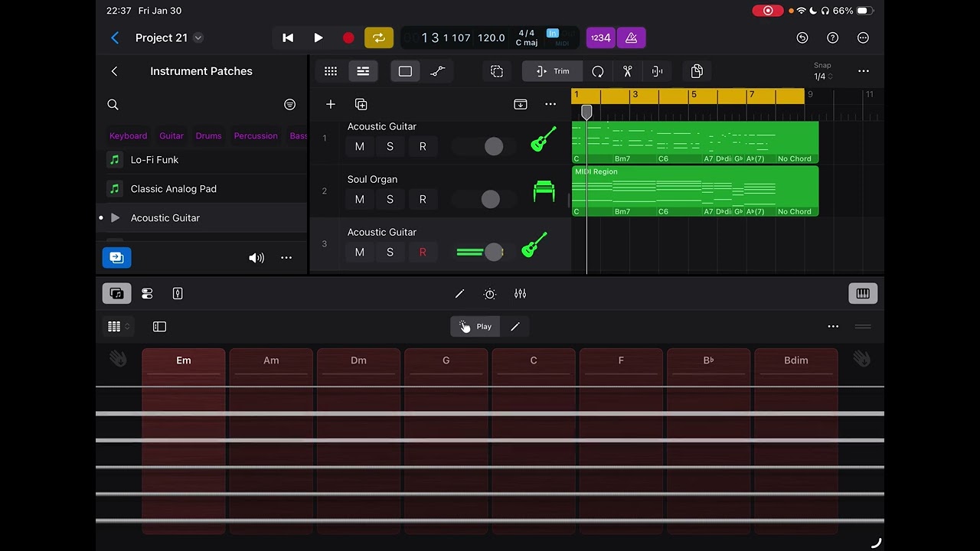
Task: Open the top-right more options menu
Action: (x=864, y=37)
